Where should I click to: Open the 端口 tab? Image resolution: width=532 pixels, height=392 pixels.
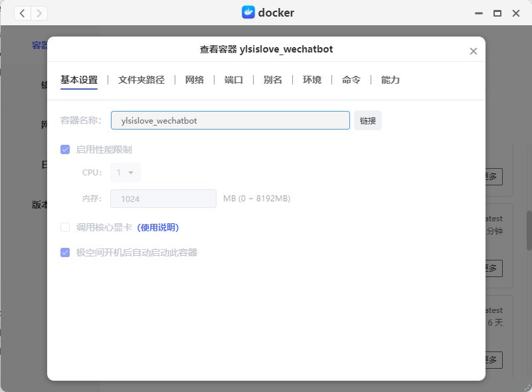(x=234, y=80)
